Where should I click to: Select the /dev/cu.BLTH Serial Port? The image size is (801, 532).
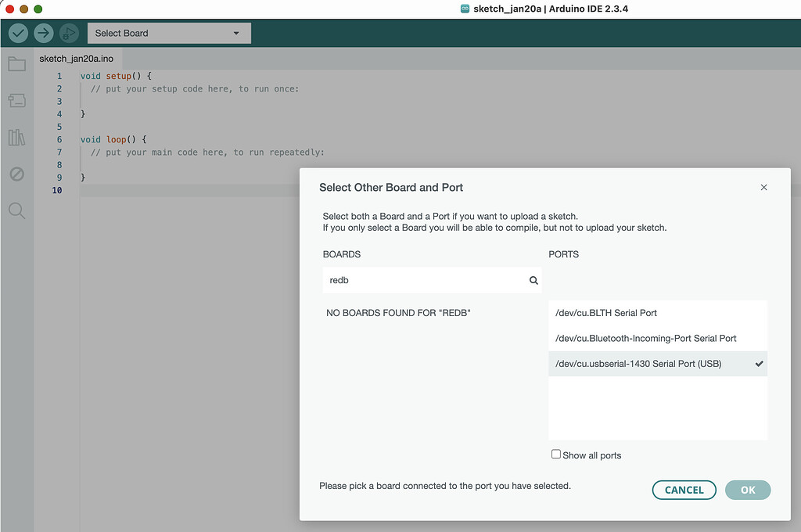pos(657,312)
